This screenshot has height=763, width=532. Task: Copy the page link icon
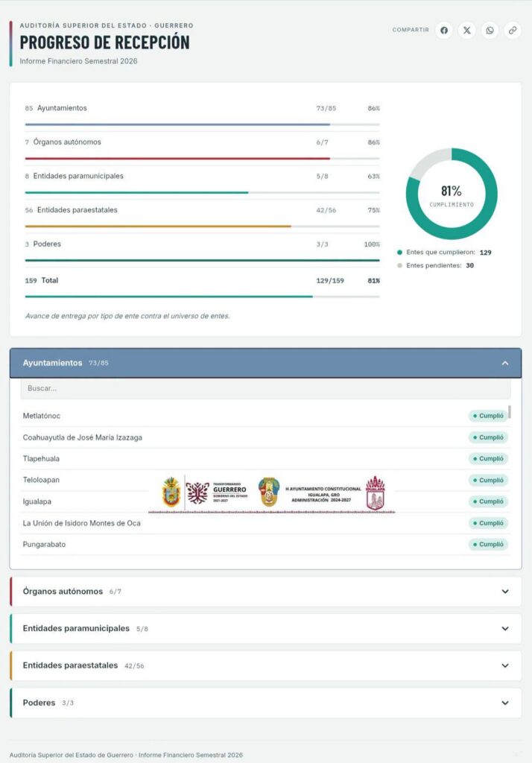pos(513,30)
